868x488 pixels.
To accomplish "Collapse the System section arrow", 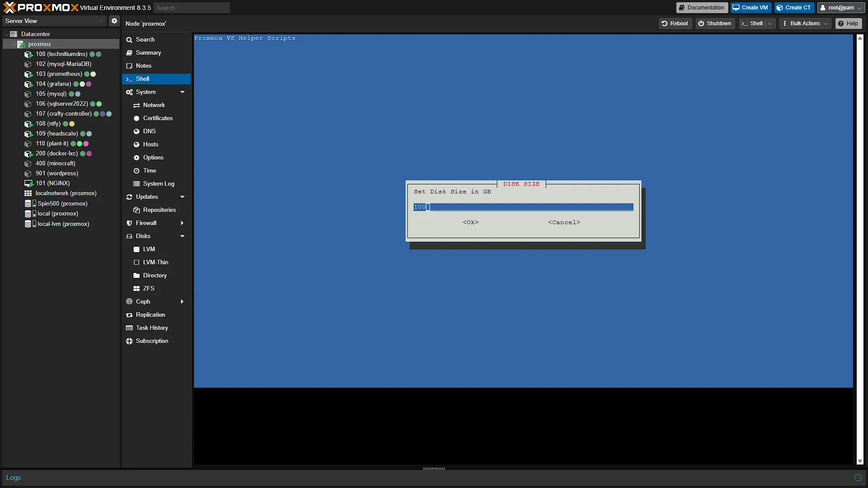I will point(183,92).
